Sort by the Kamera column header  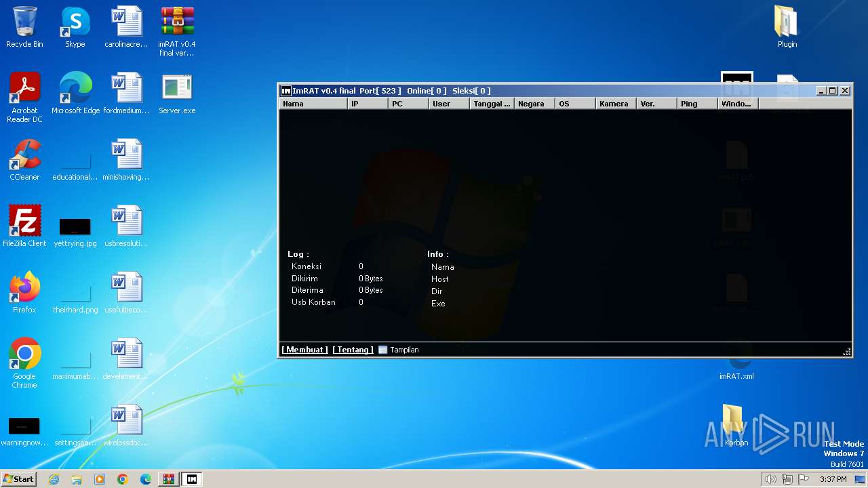click(x=616, y=104)
